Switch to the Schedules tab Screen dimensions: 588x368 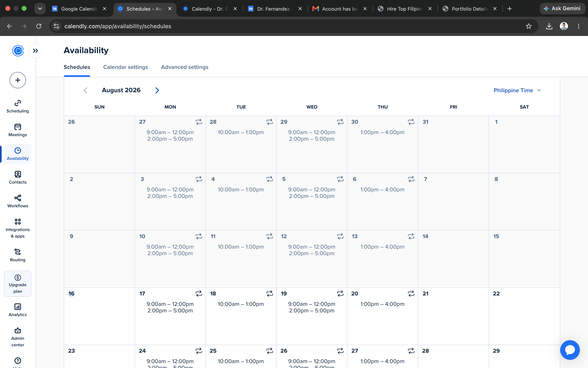coord(77,67)
